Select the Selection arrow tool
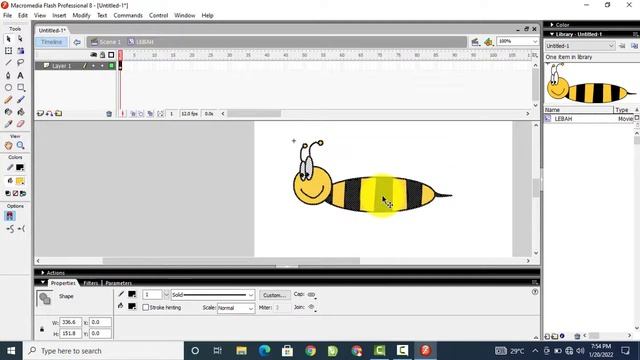640x360 pixels. [x=8, y=39]
